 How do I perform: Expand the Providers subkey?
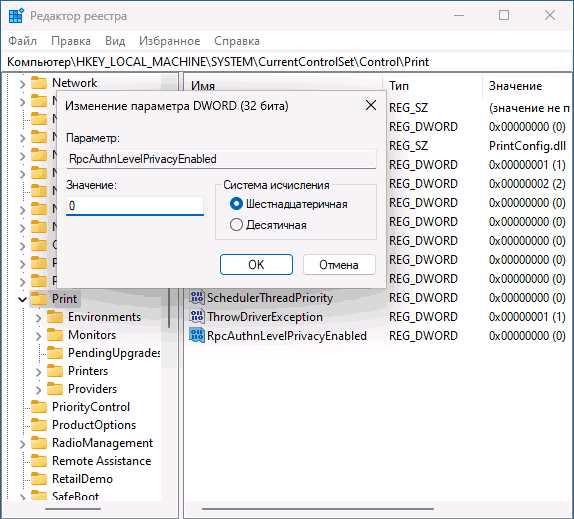(38, 389)
